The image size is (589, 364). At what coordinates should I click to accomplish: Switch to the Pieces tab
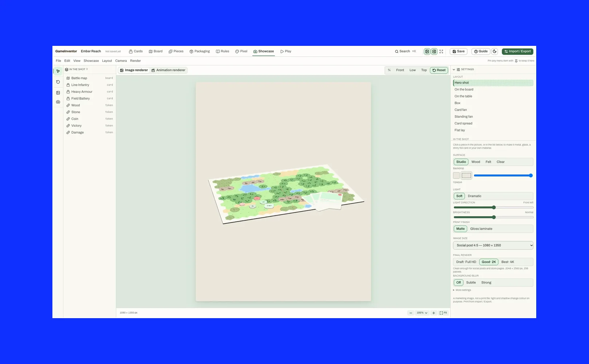[176, 51]
